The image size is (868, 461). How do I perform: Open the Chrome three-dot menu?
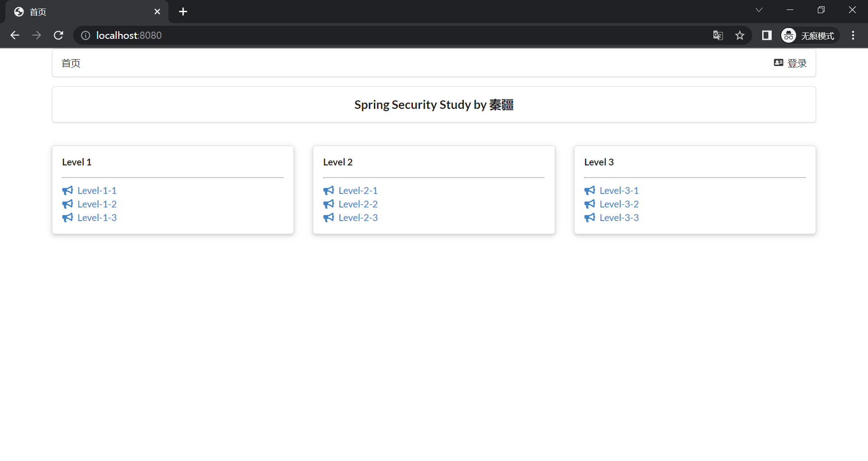(x=853, y=35)
